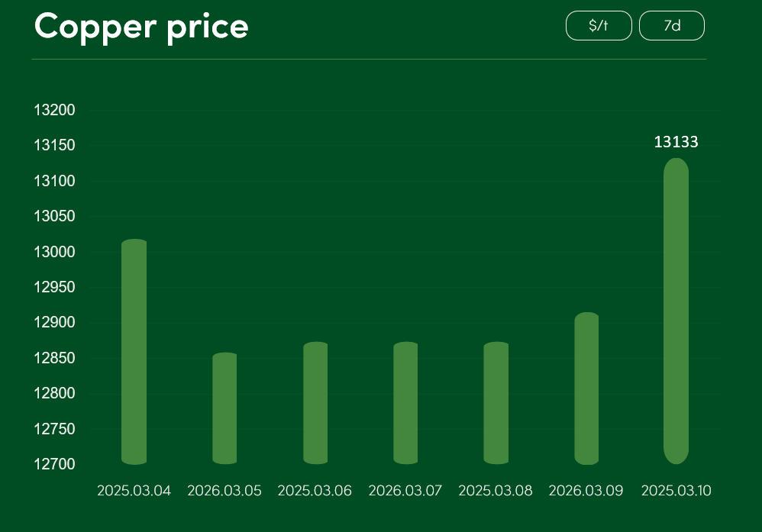Click the $/t unit button

pyautogui.click(x=599, y=26)
